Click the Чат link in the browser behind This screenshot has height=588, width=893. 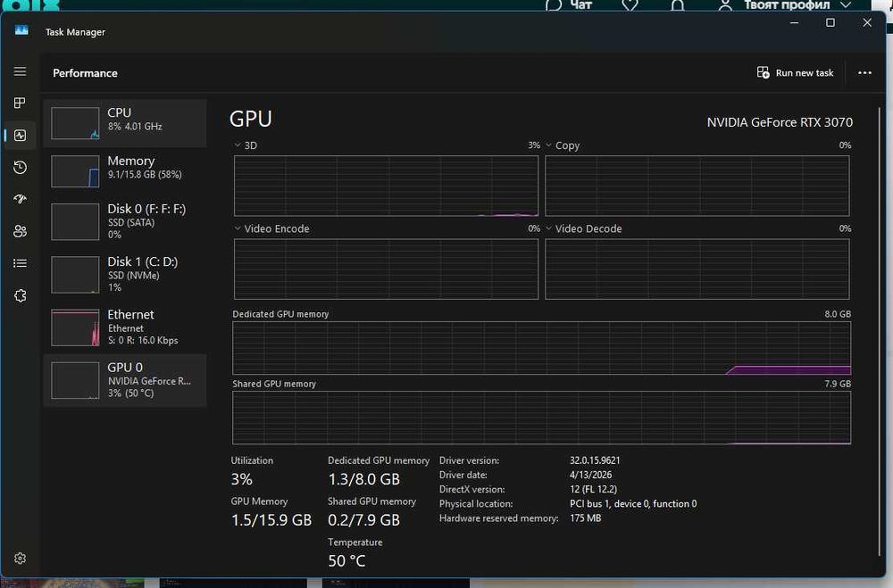[x=569, y=5]
